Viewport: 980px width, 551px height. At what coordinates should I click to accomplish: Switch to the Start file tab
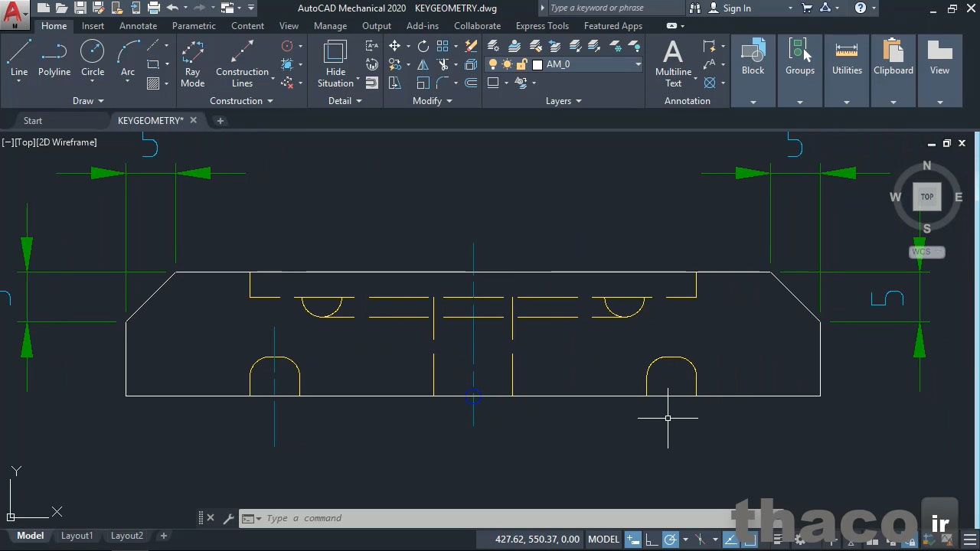point(33,121)
